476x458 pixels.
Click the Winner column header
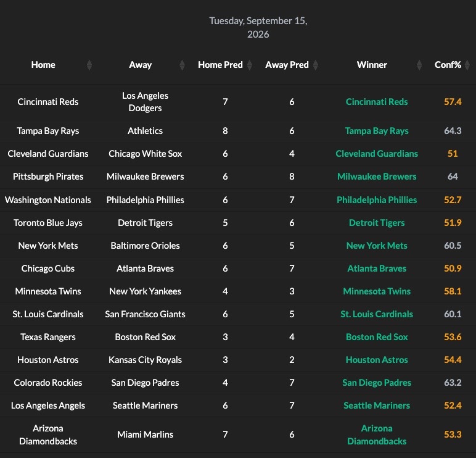(x=372, y=65)
